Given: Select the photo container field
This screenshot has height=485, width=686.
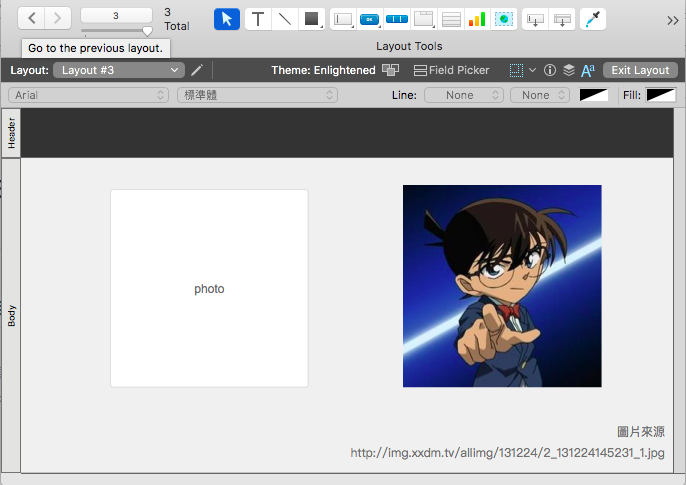Looking at the screenshot, I should pos(209,288).
